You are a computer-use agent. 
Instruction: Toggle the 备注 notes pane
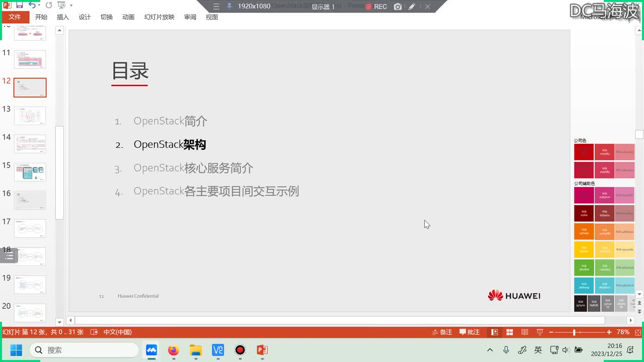tap(442, 332)
